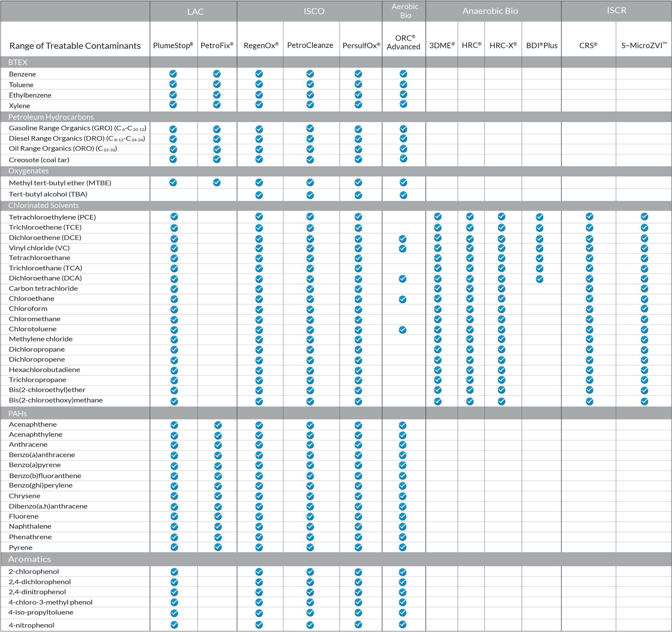Click the PetroCleanze checkmark in the Chrysene row
This screenshot has width=672, height=632.
coord(310,496)
